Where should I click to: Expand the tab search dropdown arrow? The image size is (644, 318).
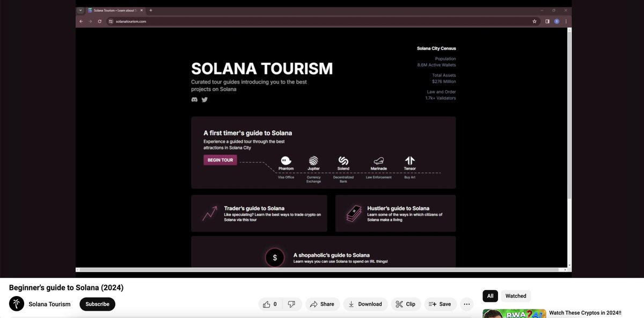coord(80,10)
